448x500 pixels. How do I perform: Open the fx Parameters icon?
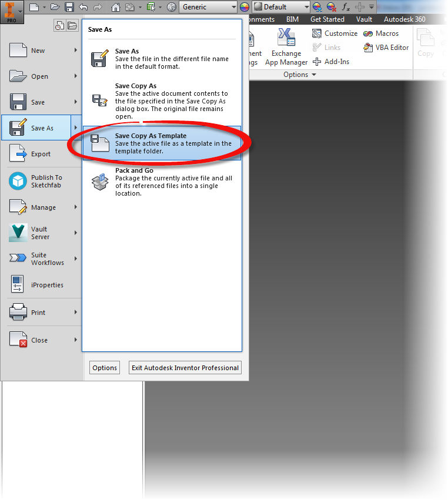pyautogui.click(x=346, y=7)
